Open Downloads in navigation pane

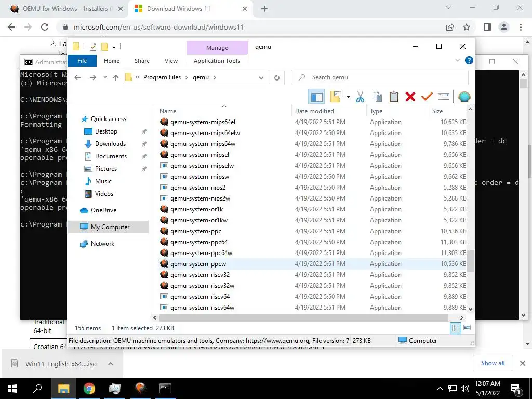pyautogui.click(x=110, y=144)
